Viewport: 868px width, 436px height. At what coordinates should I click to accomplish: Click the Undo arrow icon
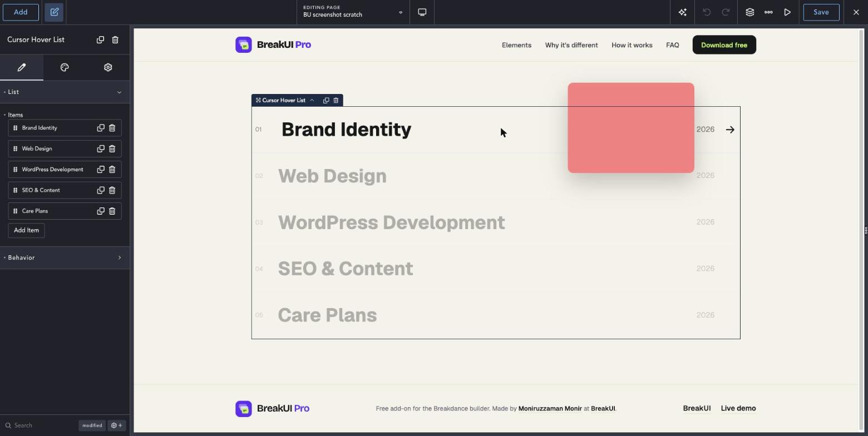[x=707, y=12]
